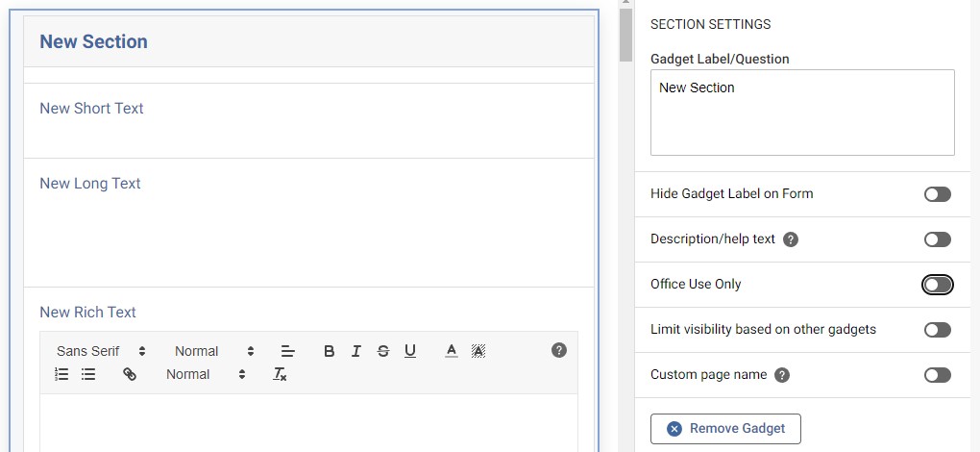
Task: Open the Sans Serif font dropdown
Action: (101, 351)
